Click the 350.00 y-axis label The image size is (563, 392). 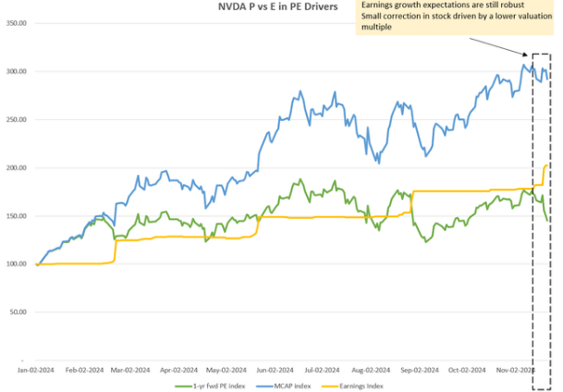click(16, 23)
